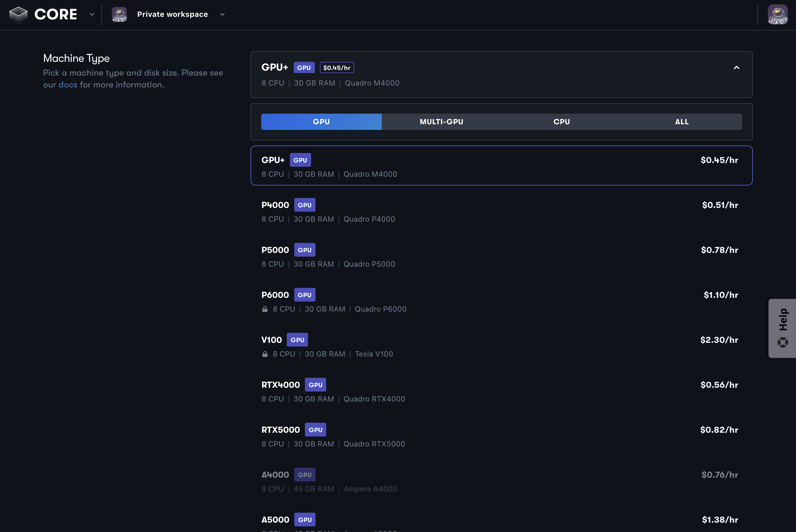Select the RTX5000 machine option
Screen dimensions: 796x532
[501, 435]
